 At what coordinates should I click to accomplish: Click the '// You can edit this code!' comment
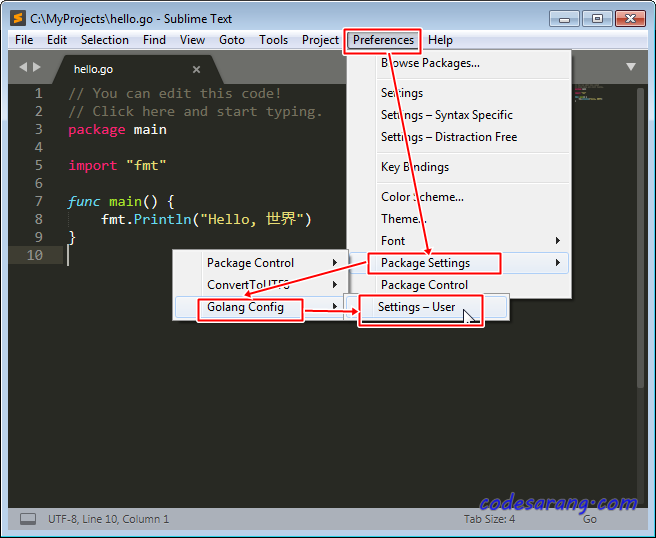point(175,93)
